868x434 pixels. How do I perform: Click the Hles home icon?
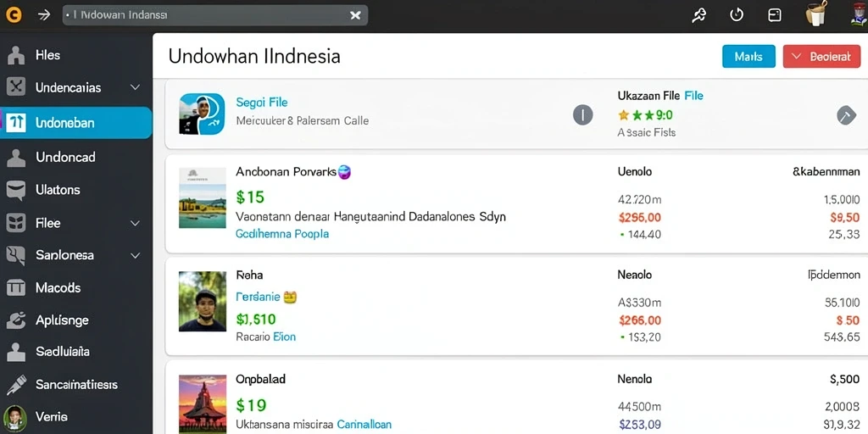point(16,55)
